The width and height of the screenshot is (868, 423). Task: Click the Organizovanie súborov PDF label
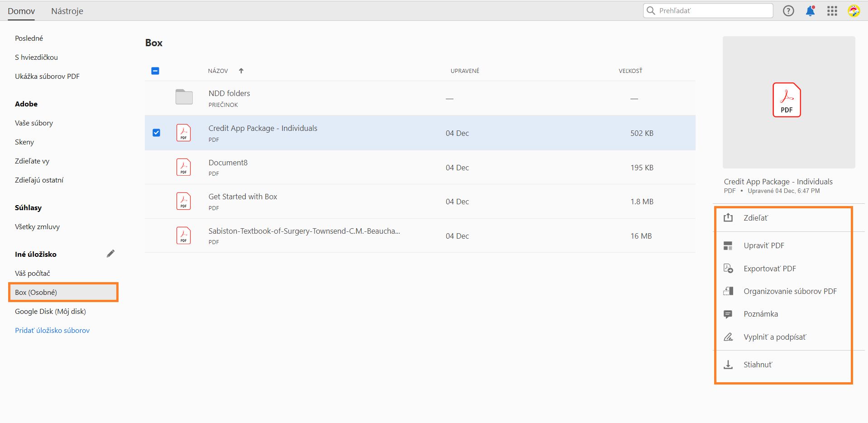pos(790,291)
